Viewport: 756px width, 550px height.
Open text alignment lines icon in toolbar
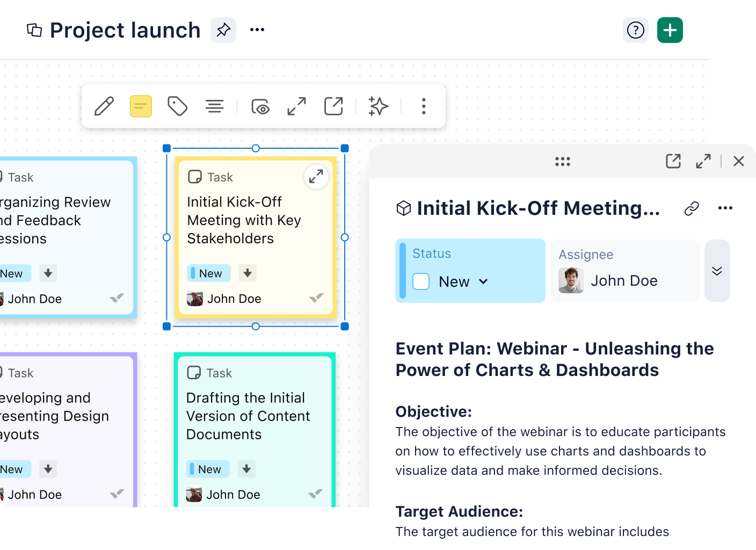coord(215,106)
